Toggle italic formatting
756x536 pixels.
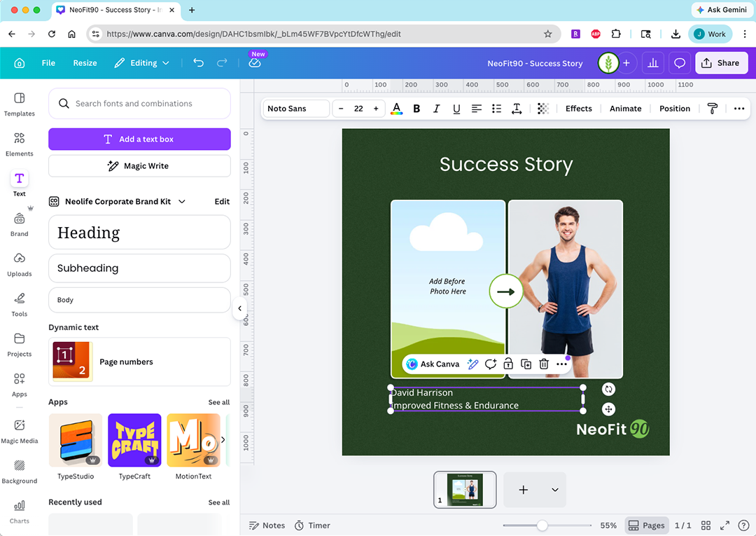[436, 109]
